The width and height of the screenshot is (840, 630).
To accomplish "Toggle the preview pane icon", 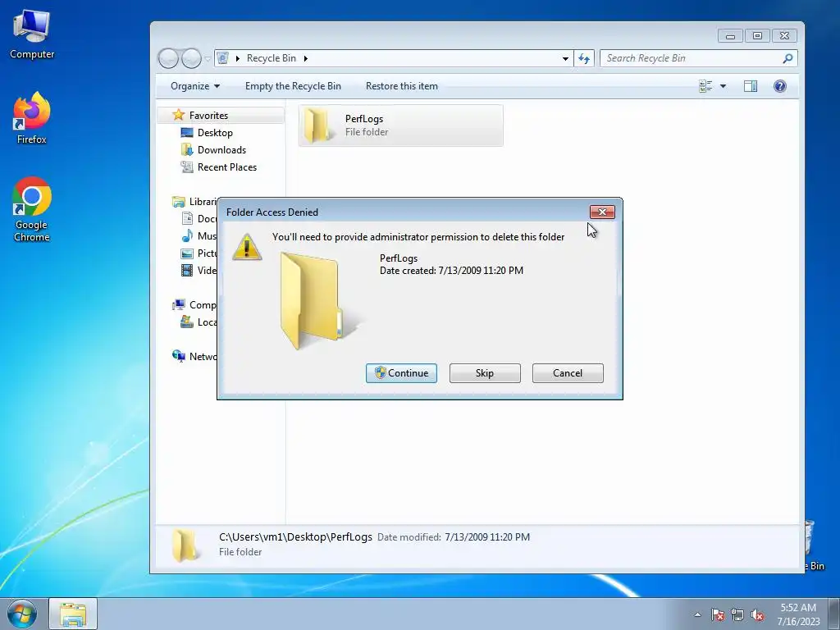I will [751, 86].
